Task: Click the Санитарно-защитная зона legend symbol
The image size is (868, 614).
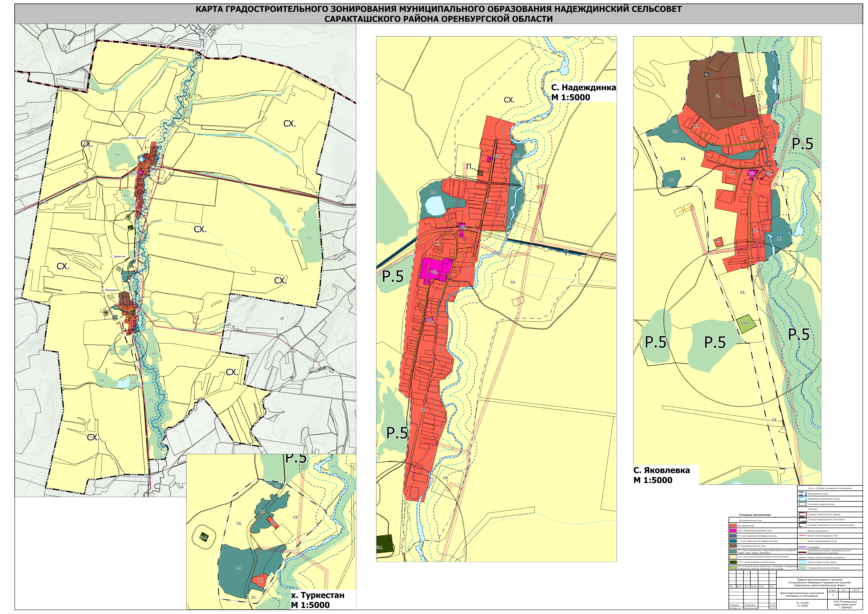Action: point(803,504)
